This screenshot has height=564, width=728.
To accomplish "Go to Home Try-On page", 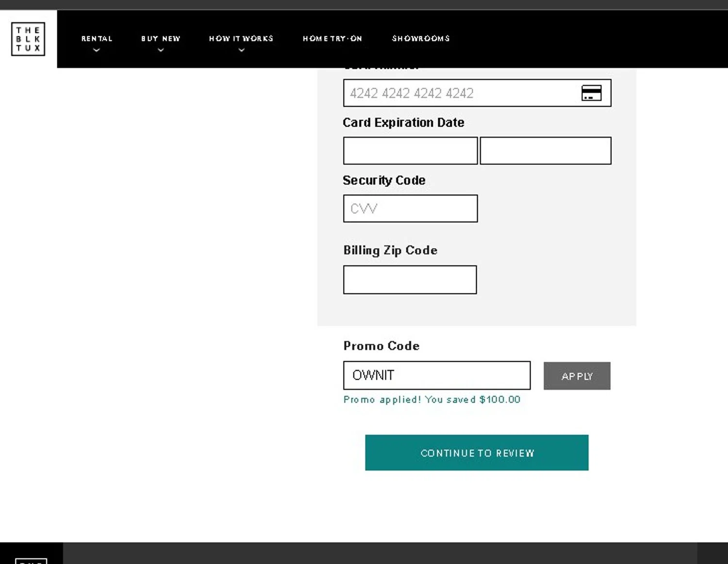I will click(332, 38).
